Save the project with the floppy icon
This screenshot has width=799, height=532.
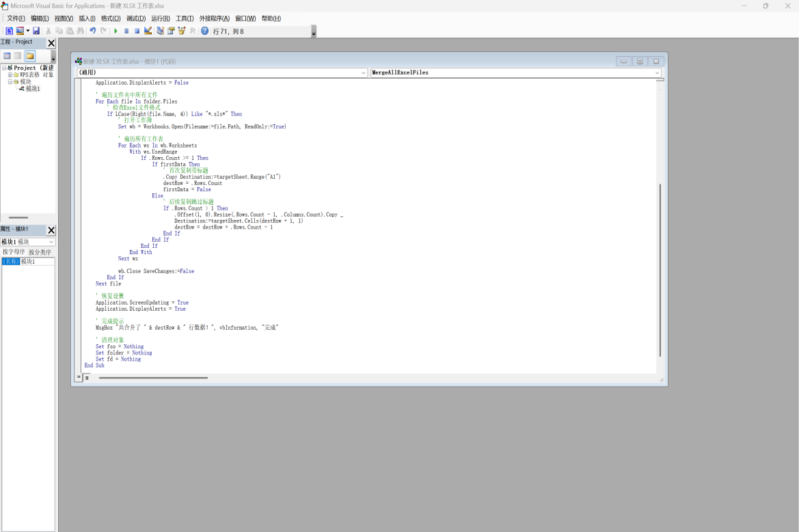(36, 31)
